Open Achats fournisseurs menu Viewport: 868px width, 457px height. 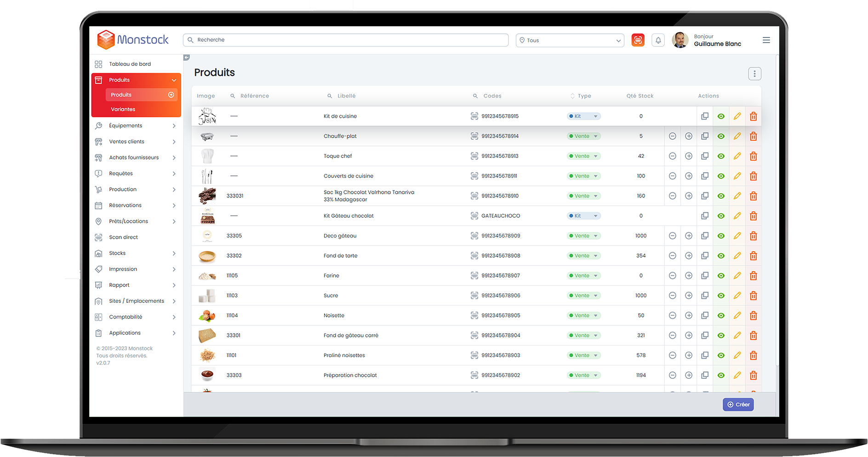point(136,157)
